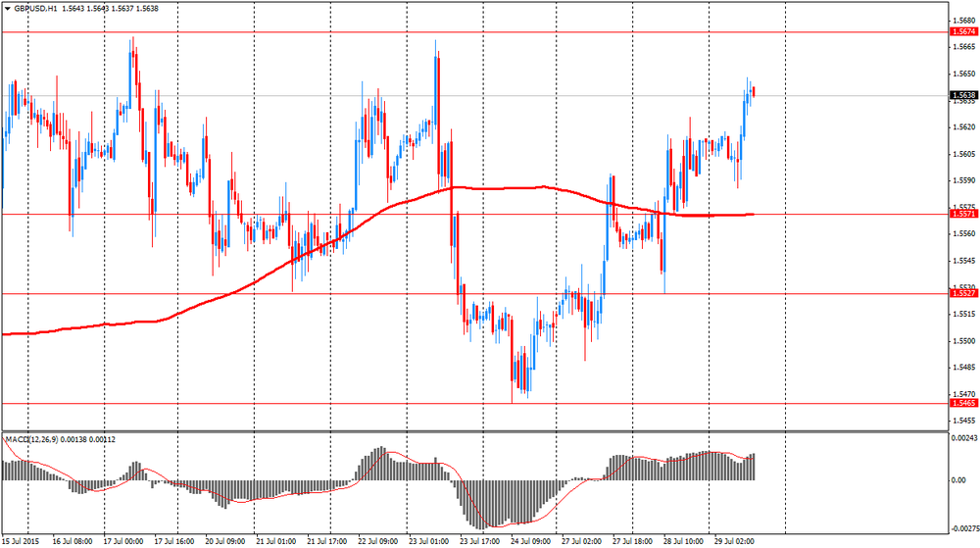980x548 pixels.
Task: Select the 1.5527 red price label
Action: pos(962,293)
